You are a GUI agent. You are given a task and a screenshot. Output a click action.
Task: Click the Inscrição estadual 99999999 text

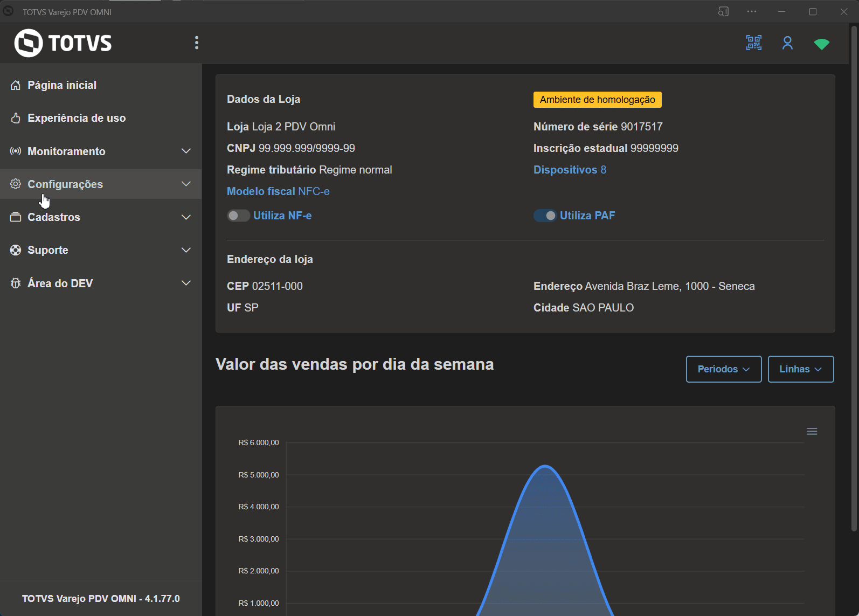[x=606, y=148]
